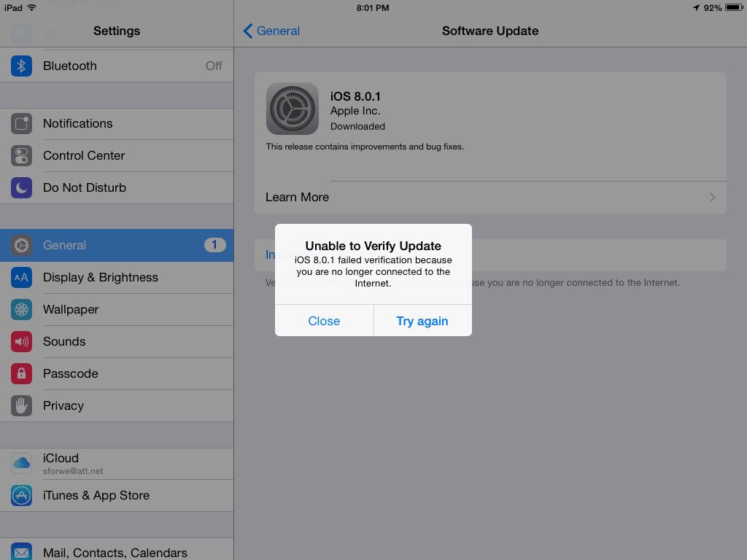
Task: Open the Do Not Disturb moon icon
Action: click(x=21, y=187)
